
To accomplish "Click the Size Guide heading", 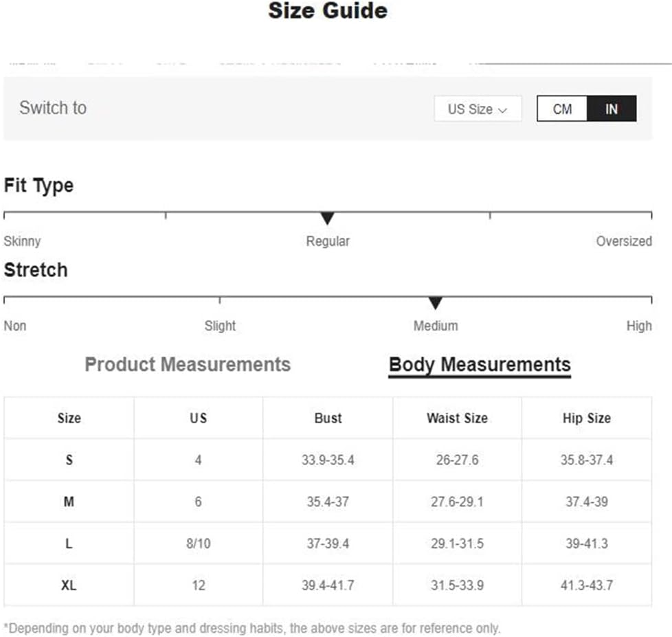I will 328,11.
